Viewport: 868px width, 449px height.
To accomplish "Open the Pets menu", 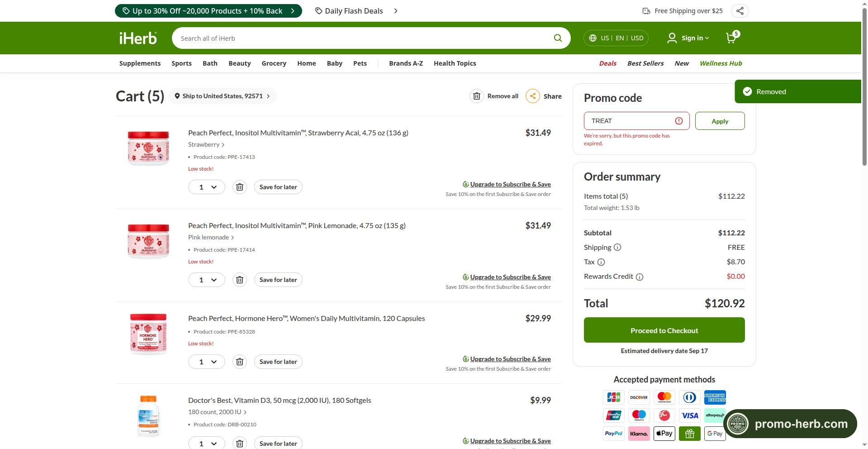I will [x=360, y=63].
